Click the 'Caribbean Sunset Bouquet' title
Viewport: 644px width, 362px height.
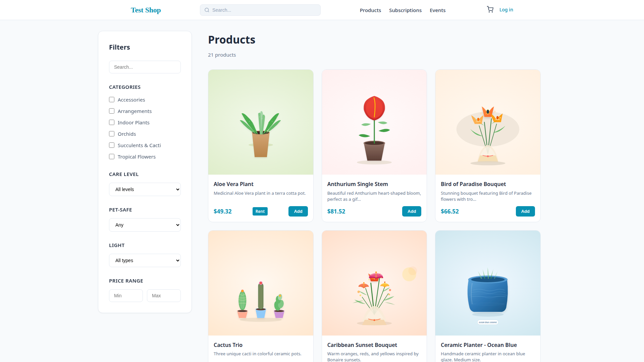click(x=362, y=345)
